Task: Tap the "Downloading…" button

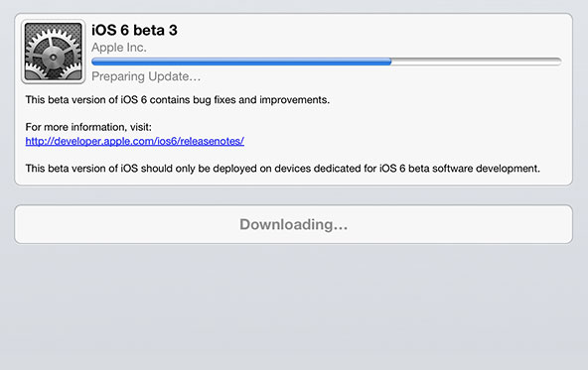Action: (x=294, y=224)
